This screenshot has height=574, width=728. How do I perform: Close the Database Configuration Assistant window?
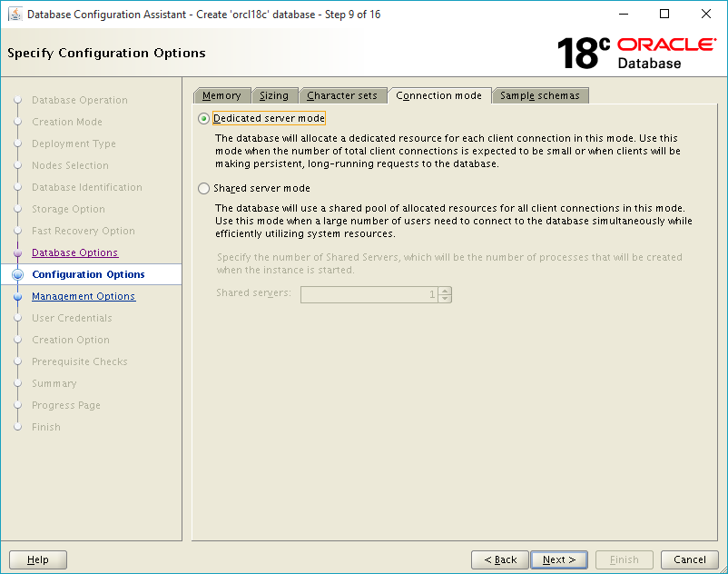point(705,14)
